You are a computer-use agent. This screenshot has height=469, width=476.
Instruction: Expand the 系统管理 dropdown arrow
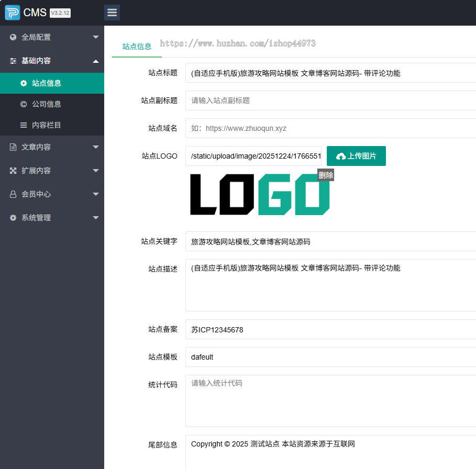point(95,218)
